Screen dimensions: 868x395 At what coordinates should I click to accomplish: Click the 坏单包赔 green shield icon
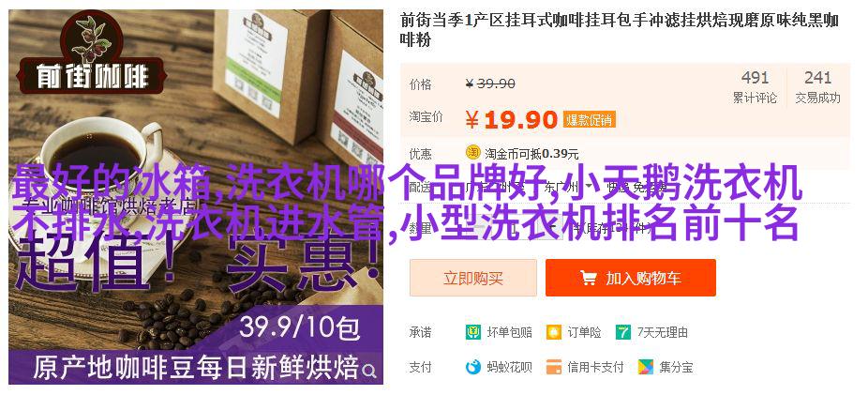click(x=473, y=332)
